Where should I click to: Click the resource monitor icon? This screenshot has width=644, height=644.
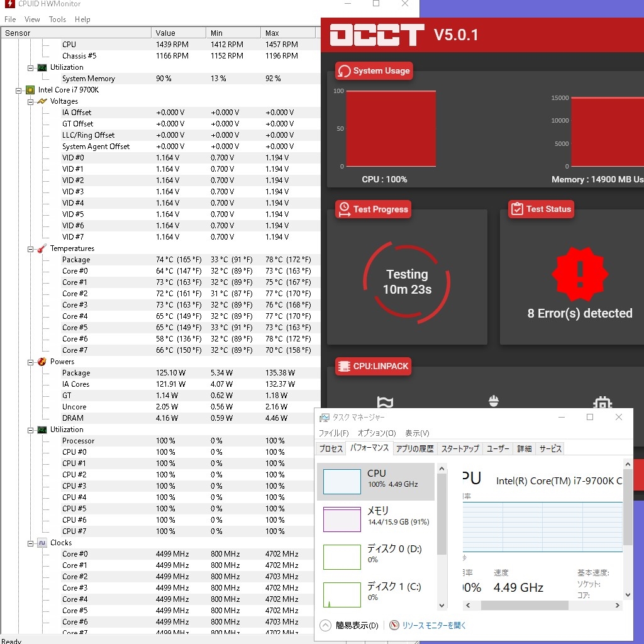[x=394, y=625]
